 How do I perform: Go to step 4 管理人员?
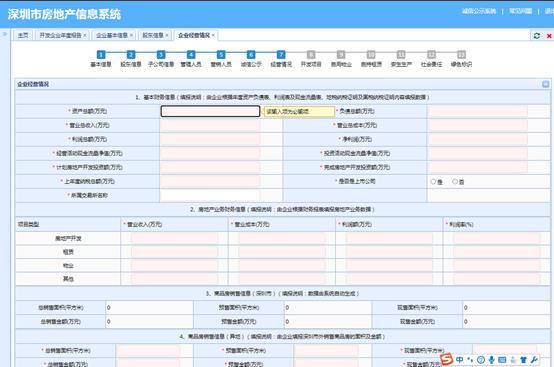pos(191,59)
